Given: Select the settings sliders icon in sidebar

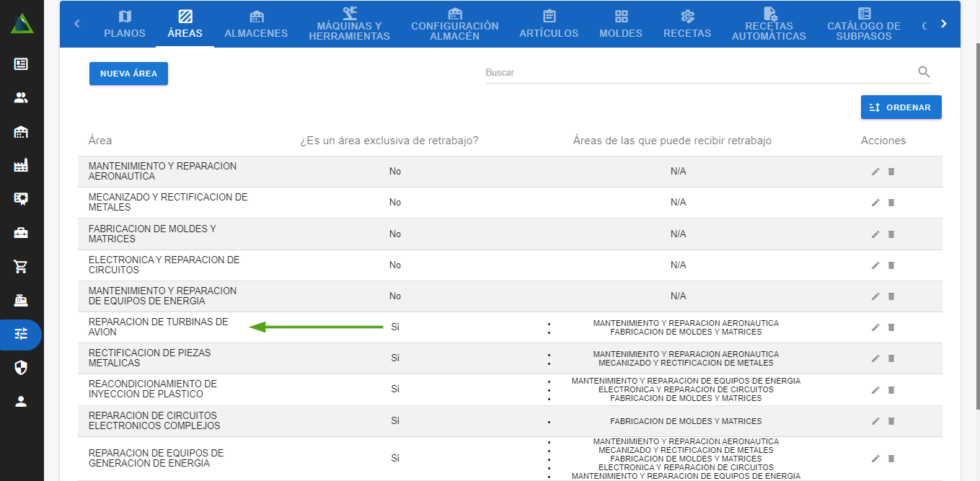Looking at the screenshot, I should point(21,334).
